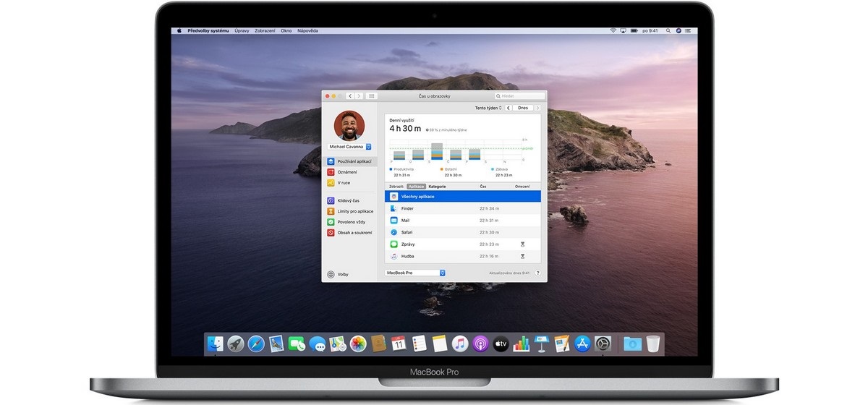The image size is (868, 405).
Task: Click the Wi-Fi icon in menu bar
Action: coord(613,30)
